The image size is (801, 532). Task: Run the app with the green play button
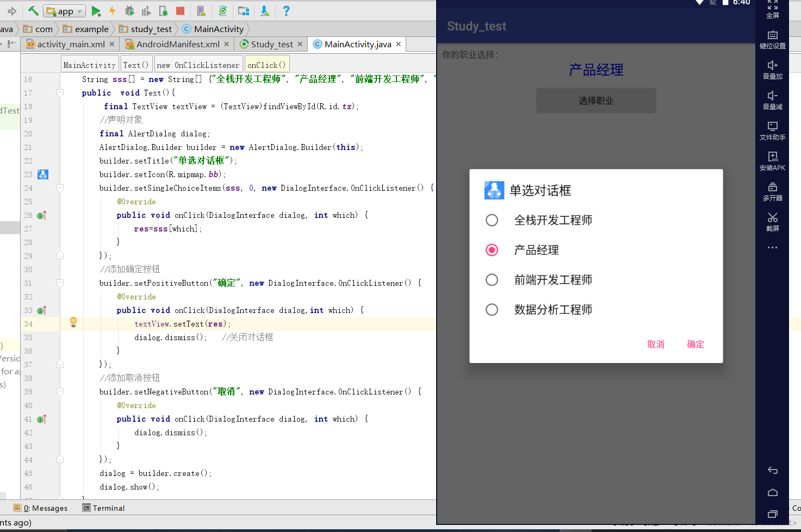click(x=96, y=11)
